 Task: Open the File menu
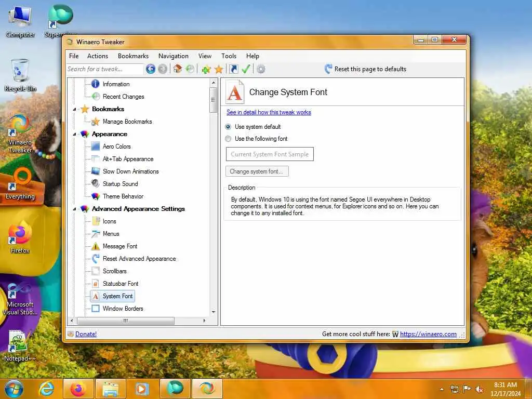pyautogui.click(x=74, y=56)
